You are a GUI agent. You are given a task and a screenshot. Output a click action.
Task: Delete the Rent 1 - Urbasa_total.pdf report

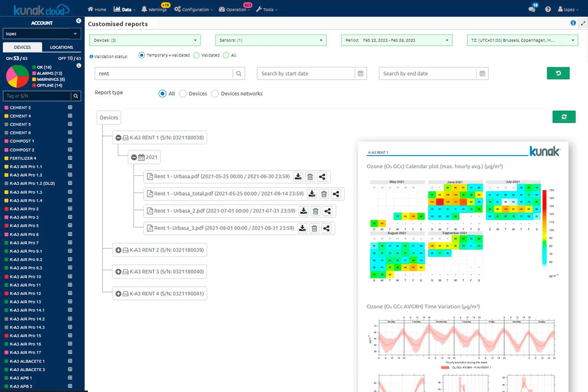click(x=324, y=194)
